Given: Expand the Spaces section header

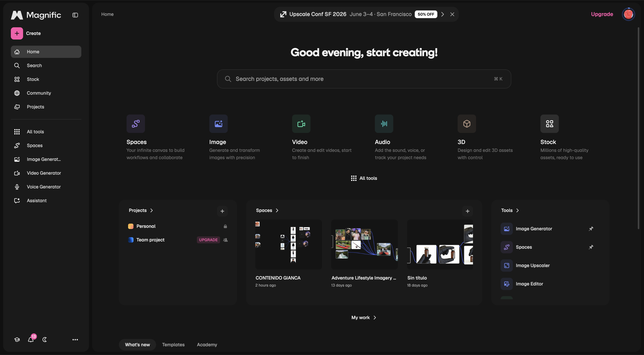Looking at the screenshot, I should click(x=267, y=211).
